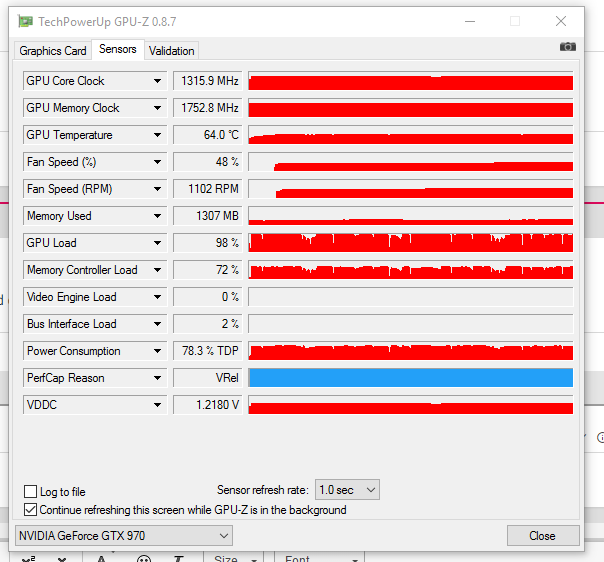Expand the Memory Used dropdown
Viewport: 604px width, 562px height.
(157, 216)
